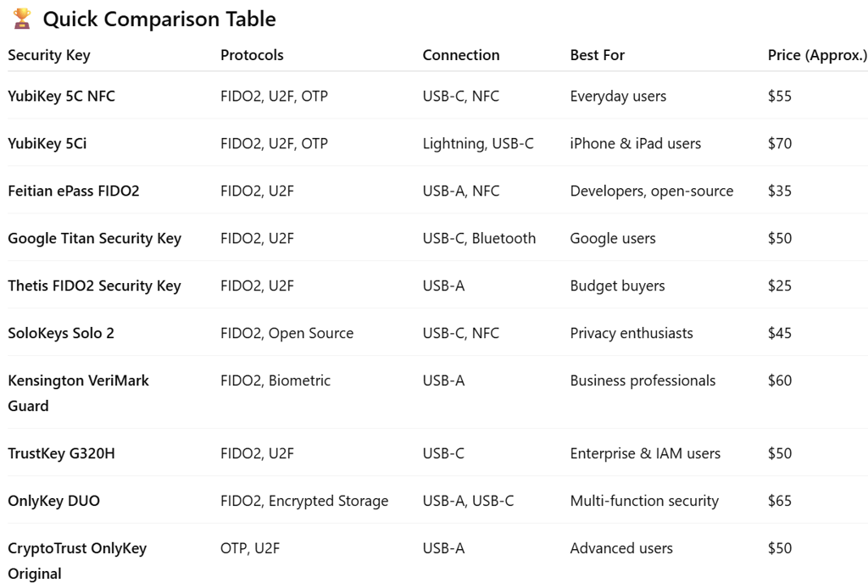868x588 pixels.
Task: Select Kensington VeriMark Guard cell
Action: tap(78, 392)
